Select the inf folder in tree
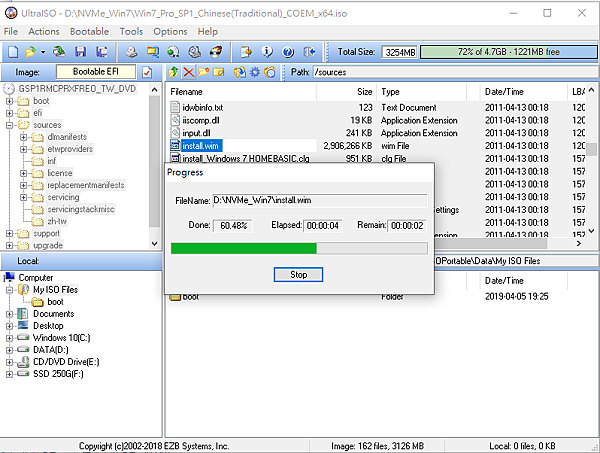600x453 pixels. point(52,161)
